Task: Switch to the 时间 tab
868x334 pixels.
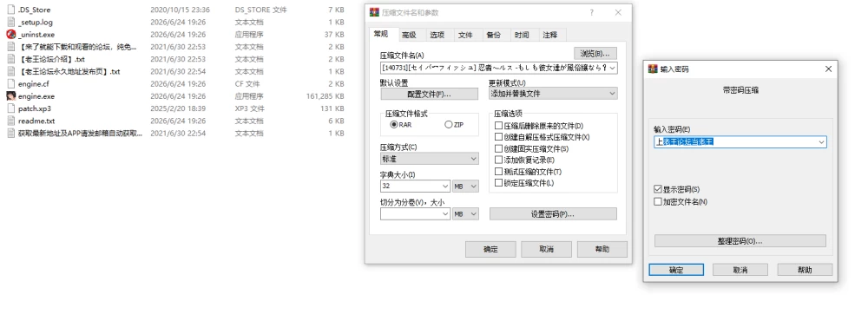Action: (x=522, y=35)
